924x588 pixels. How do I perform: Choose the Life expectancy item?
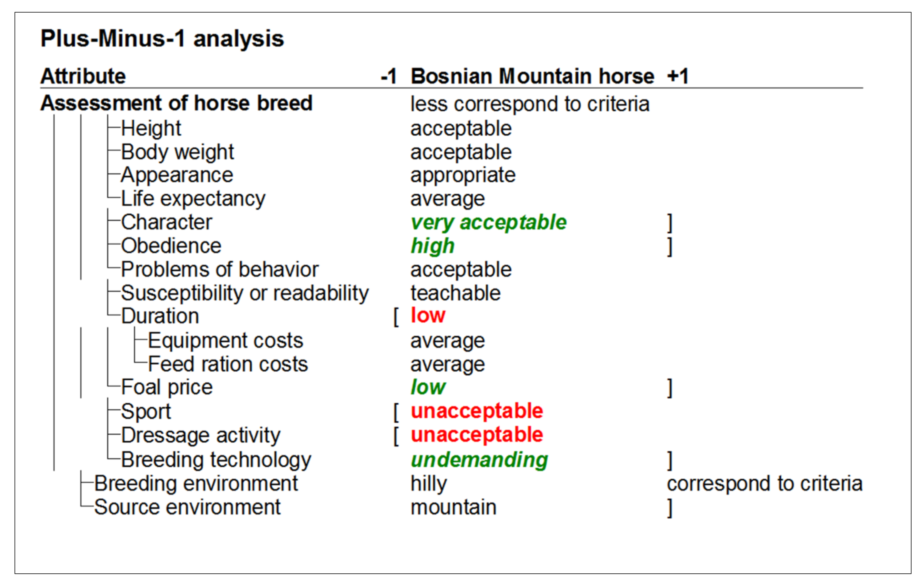(x=193, y=199)
